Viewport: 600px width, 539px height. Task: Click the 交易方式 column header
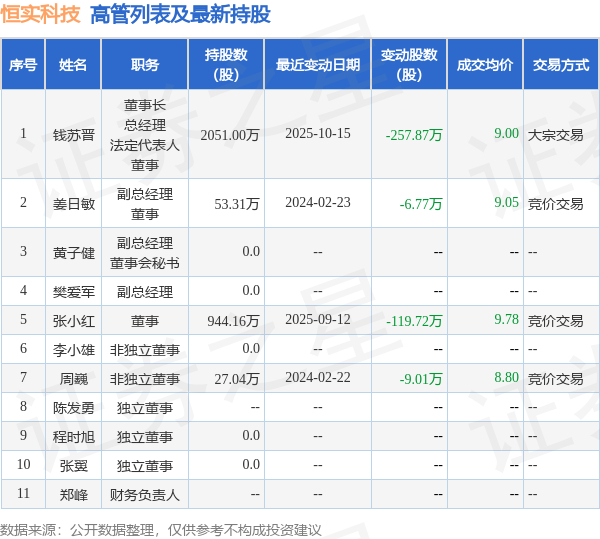(561, 65)
